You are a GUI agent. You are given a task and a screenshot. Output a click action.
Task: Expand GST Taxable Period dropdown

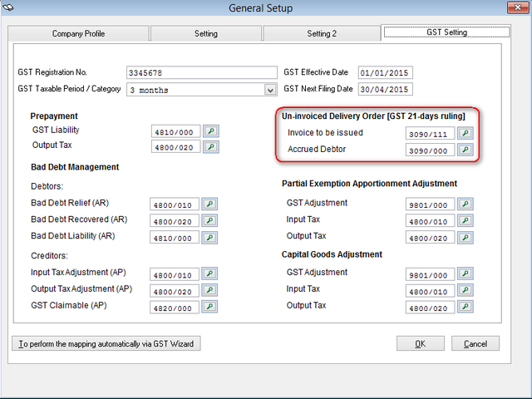270,90
